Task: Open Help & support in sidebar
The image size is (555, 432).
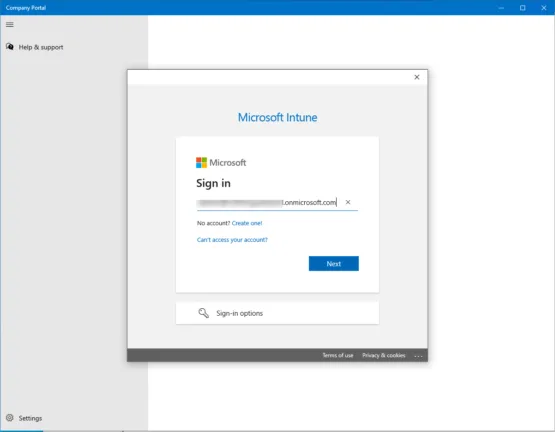Action: [34, 47]
